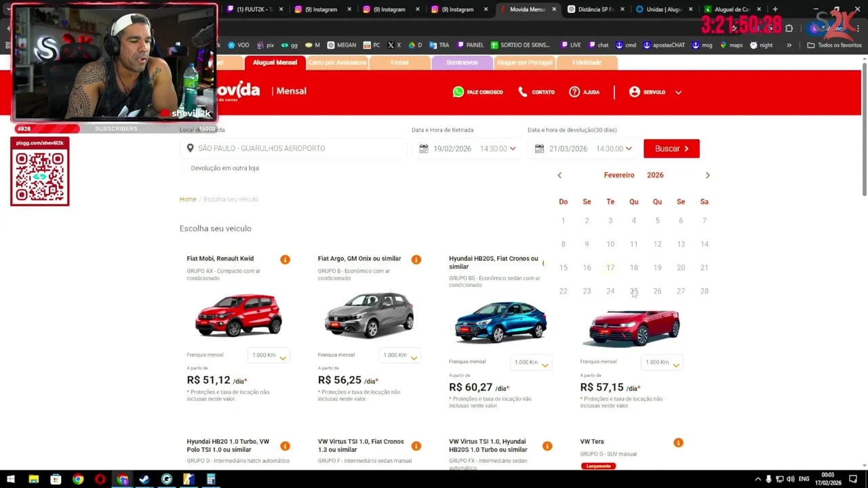Click the Servulo user profile icon
The image size is (868, 488).
tap(635, 91)
